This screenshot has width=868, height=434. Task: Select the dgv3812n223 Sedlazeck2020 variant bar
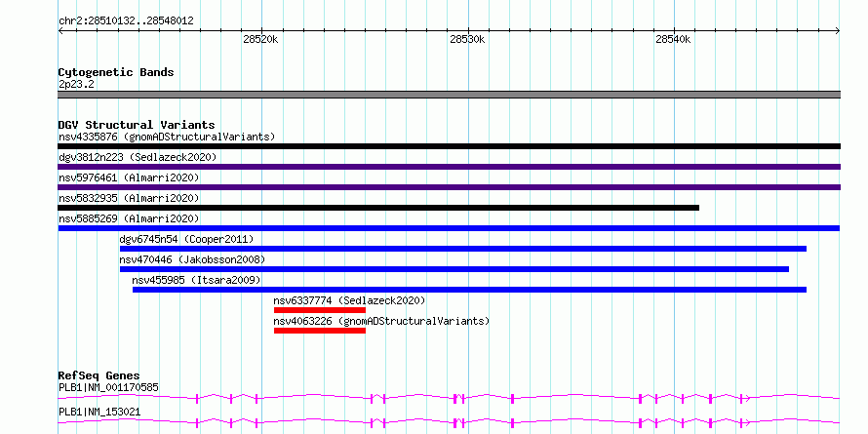click(x=449, y=167)
